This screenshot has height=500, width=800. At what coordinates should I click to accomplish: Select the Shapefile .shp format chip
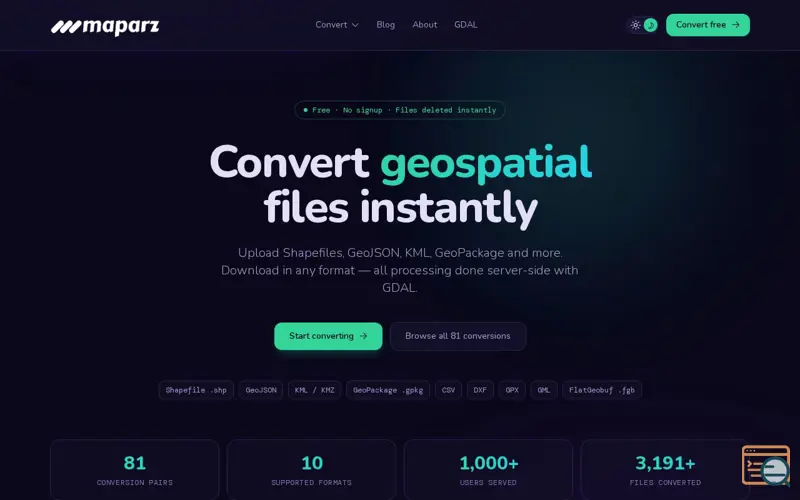point(196,390)
